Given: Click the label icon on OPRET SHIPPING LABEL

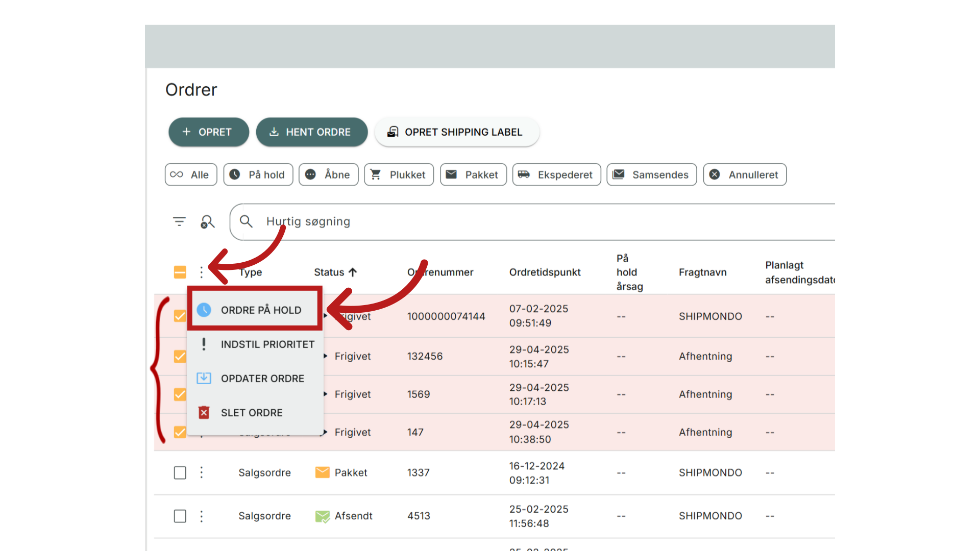Looking at the screenshot, I should click(x=393, y=132).
